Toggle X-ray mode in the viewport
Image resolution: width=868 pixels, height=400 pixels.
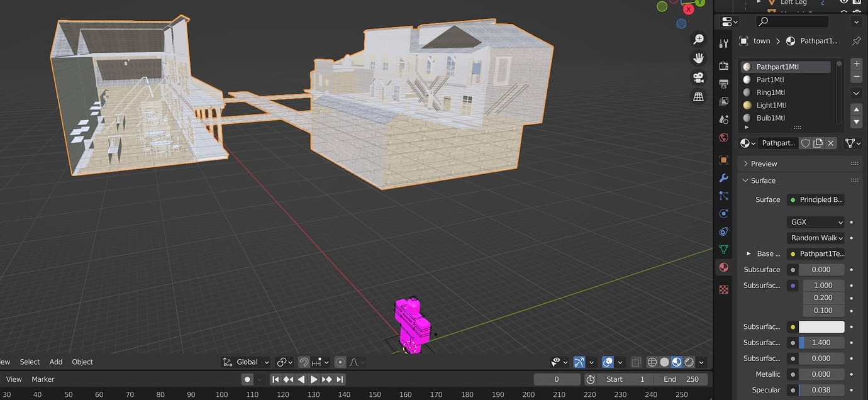(636, 362)
